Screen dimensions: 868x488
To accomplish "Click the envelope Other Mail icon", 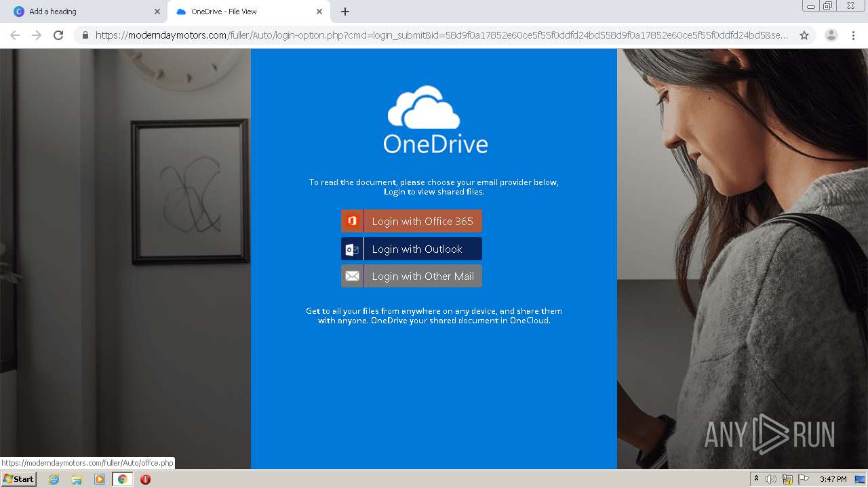I will click(352, 276).
